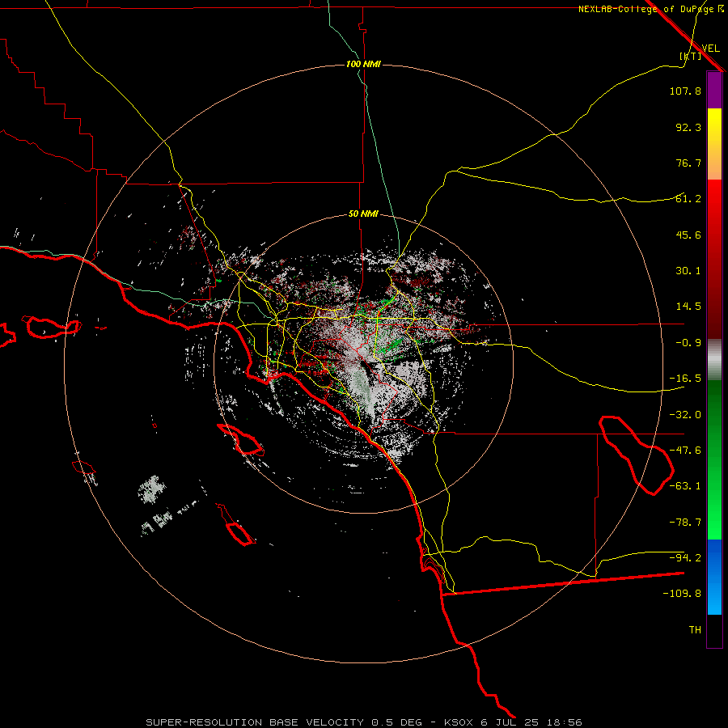Pick the yellow-orange segment of the velocity scale
This screenshot has height=728, width=728.
pos(714,144)
